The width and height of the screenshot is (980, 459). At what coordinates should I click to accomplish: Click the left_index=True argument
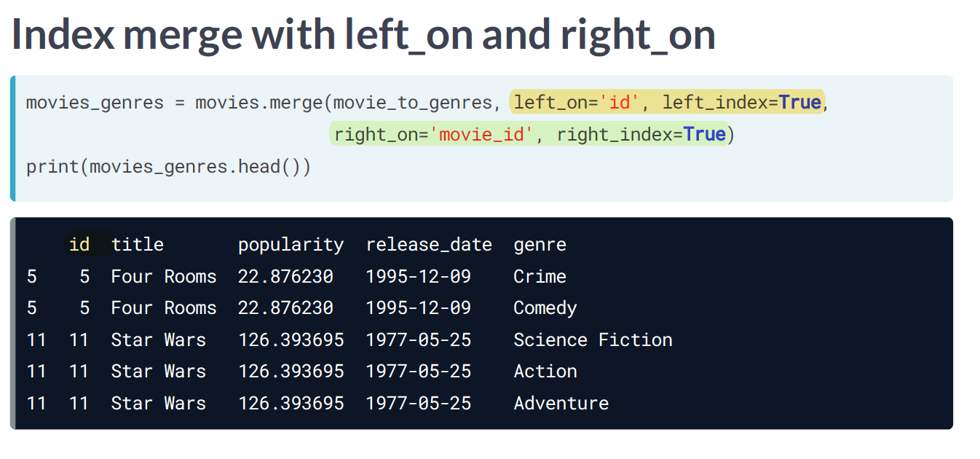point(742,103)
